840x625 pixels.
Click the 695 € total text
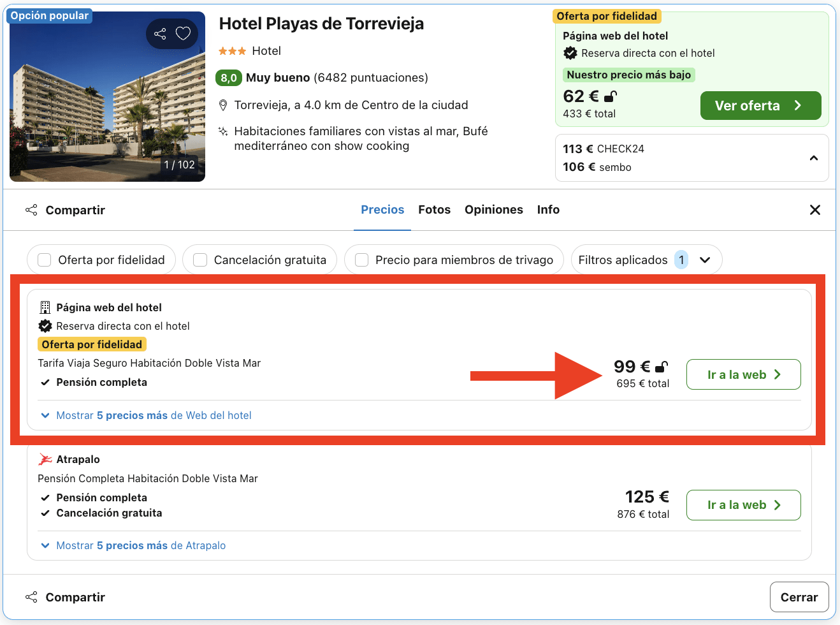click(643, 383)
